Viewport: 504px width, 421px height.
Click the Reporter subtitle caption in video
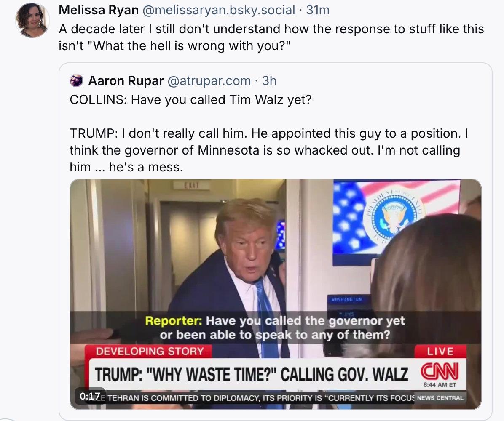tap(275, 328)
